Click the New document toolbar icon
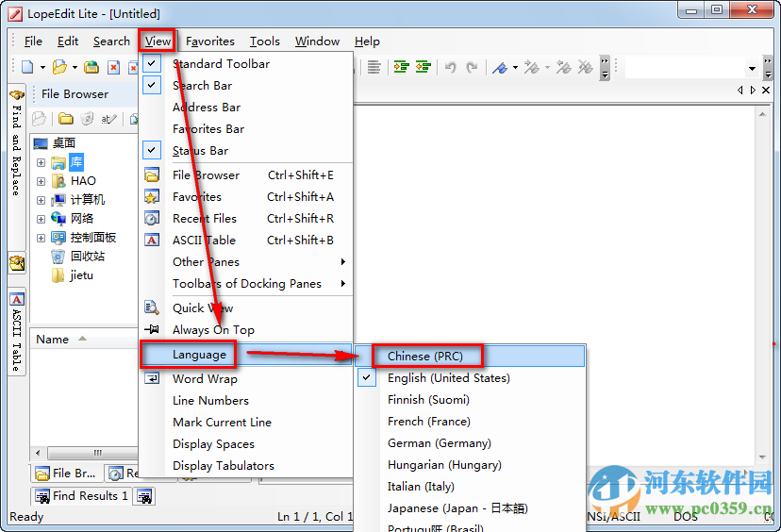The image size is (781, 532). click(x=28, y=67)
